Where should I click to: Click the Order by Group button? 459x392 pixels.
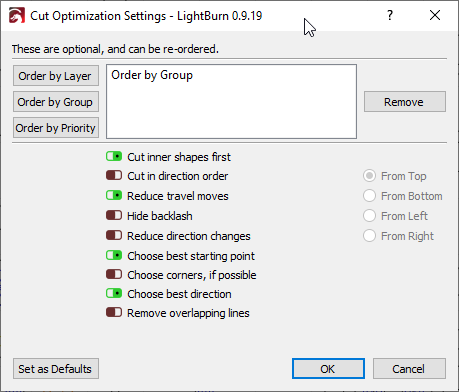tap(56, 102)
